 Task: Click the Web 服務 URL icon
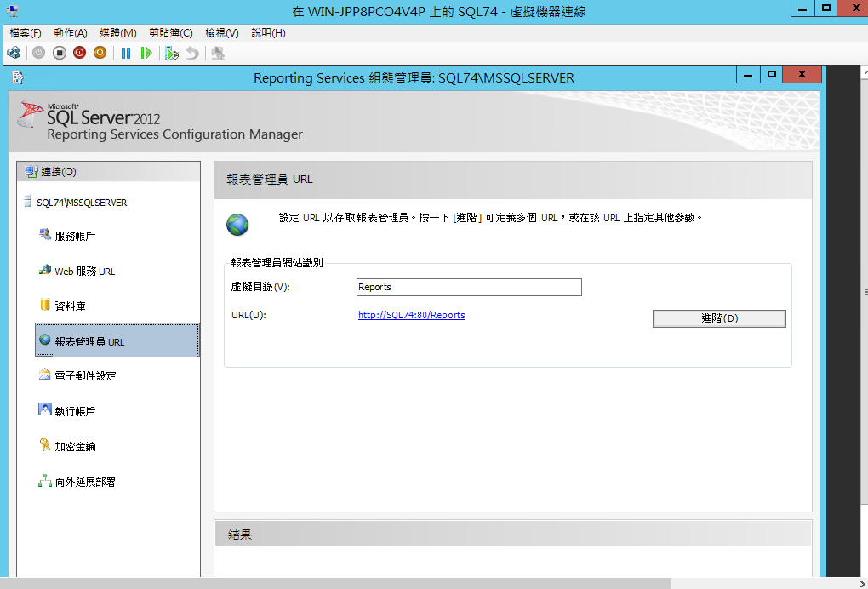(45, 270)
